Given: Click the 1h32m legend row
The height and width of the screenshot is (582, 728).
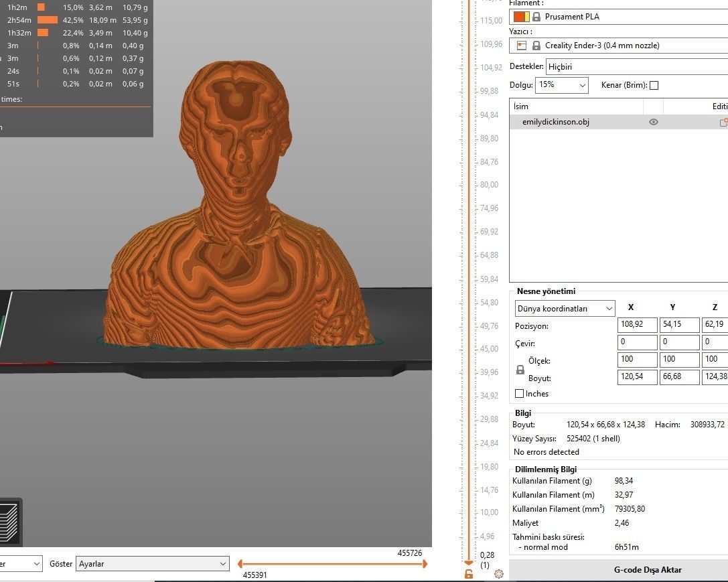Looking at the screenshot, I should 76,33.
